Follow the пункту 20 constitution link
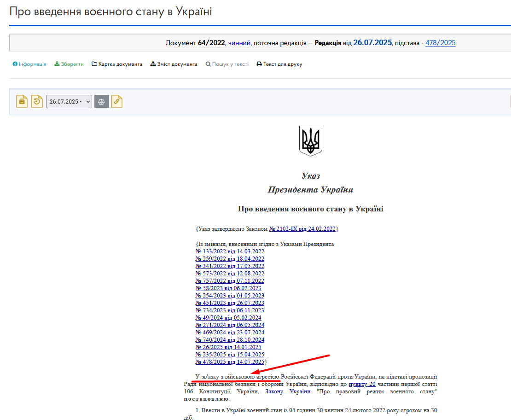The image size is (511, 420). 362,384
